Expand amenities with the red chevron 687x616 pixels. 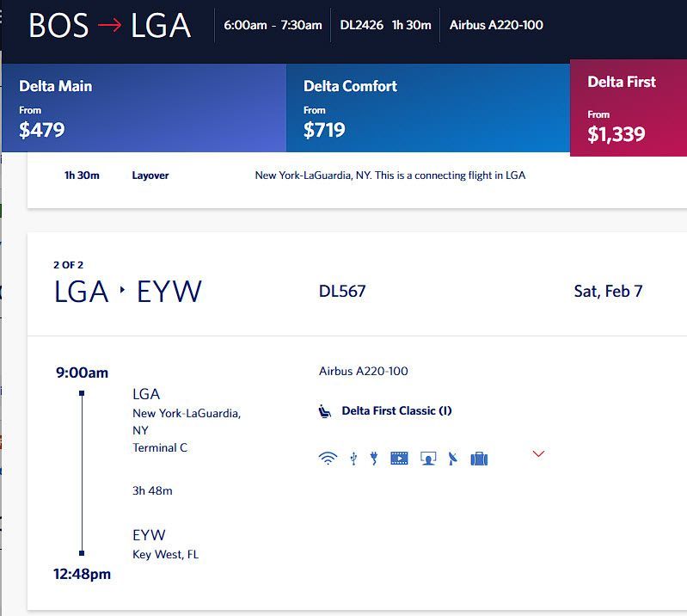pos(538,453)
